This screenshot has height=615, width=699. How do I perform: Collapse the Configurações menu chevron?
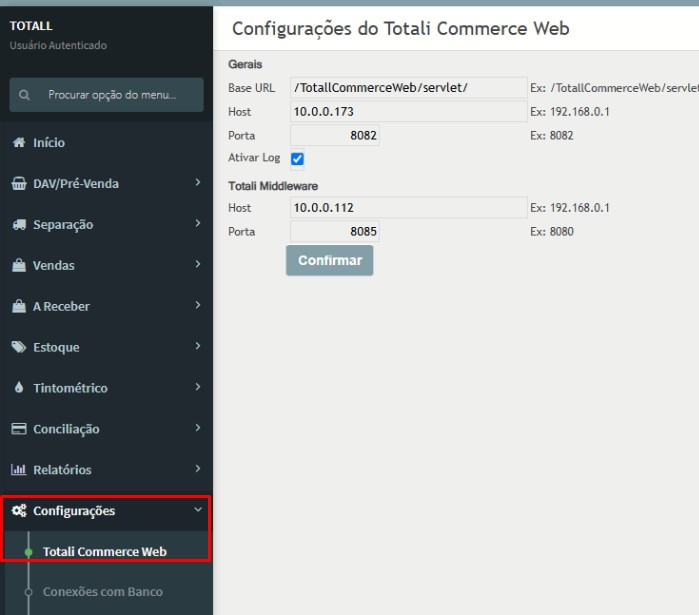(x=198, y=509)
